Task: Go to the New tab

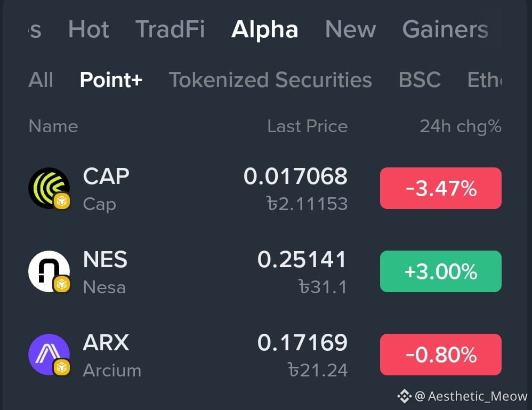Action: 350,29
